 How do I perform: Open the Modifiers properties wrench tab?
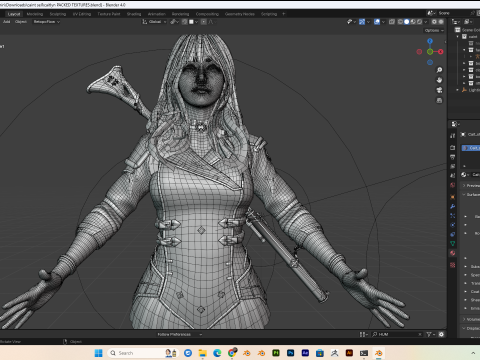(452, 206)
